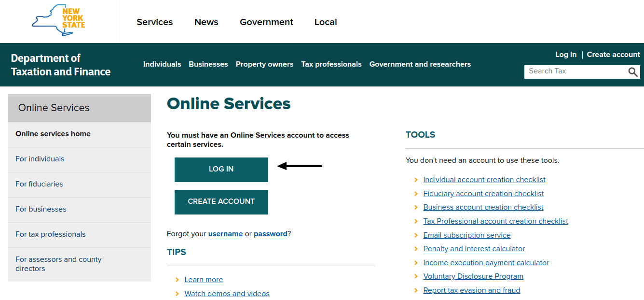Open the Penalty and interest calculator link
644x300 pixels.
[474, 248]
